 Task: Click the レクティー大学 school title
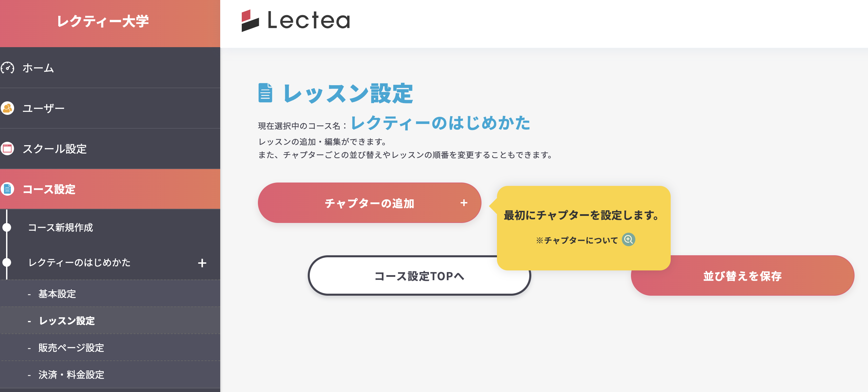point(103,22)
